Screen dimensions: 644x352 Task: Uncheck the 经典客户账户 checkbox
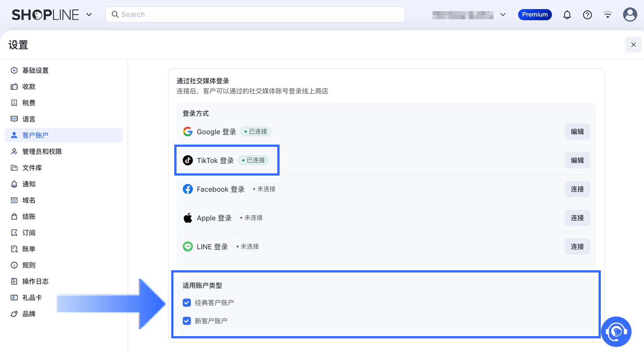pyautogui.click(x=187, y=303)
